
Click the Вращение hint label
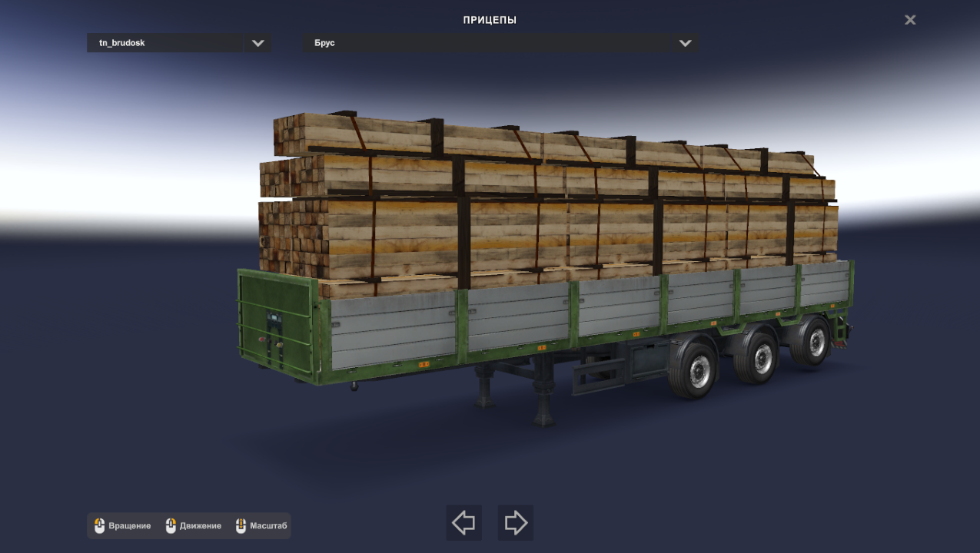tap(130, 526)
